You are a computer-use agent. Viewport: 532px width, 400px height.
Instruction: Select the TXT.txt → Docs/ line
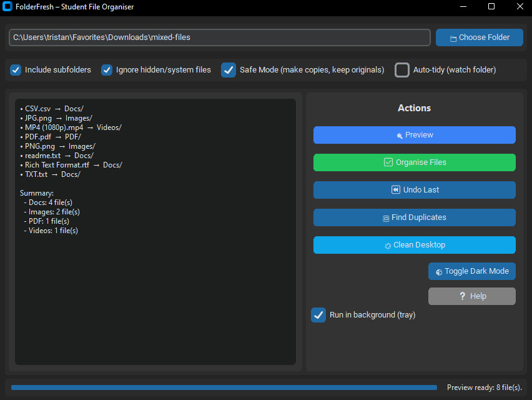pos(50,174)
